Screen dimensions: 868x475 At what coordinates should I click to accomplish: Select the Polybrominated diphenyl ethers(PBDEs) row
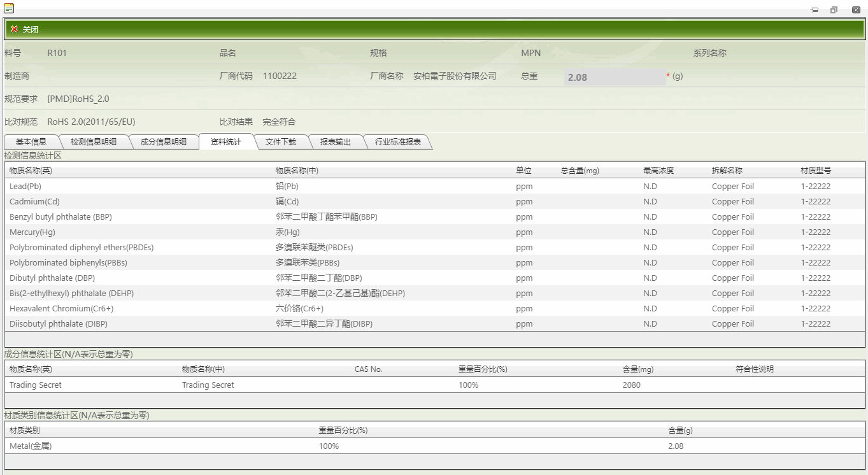(x=434, y=247)
